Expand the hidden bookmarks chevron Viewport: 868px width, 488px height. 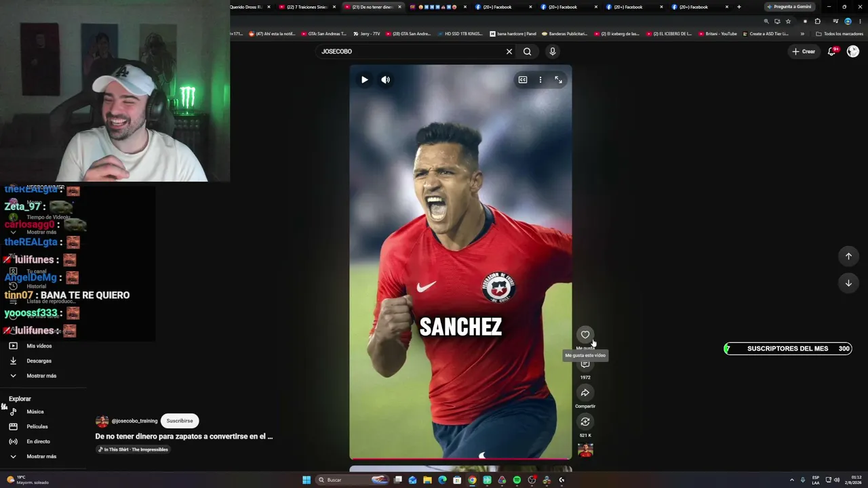802,34
